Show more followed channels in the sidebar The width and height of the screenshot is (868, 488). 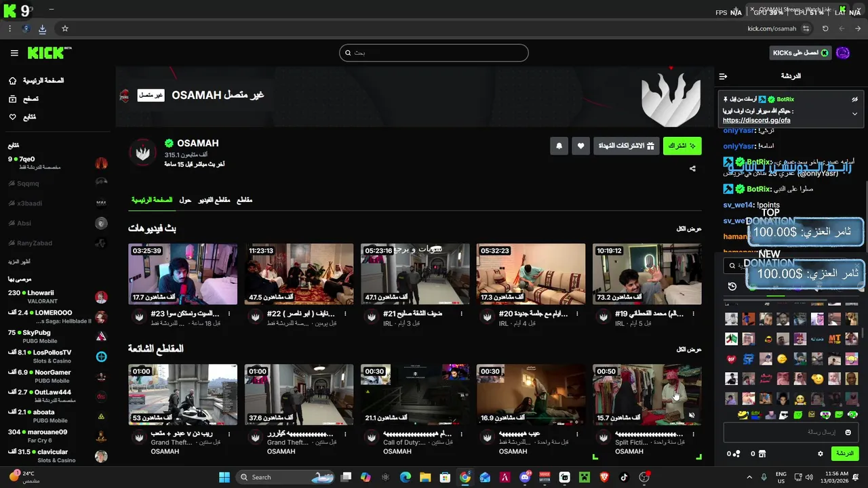click(x=20, y=262)
